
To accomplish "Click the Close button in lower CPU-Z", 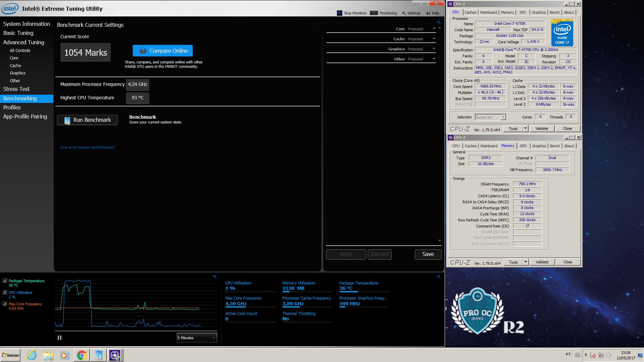I will tap(568, 262).
